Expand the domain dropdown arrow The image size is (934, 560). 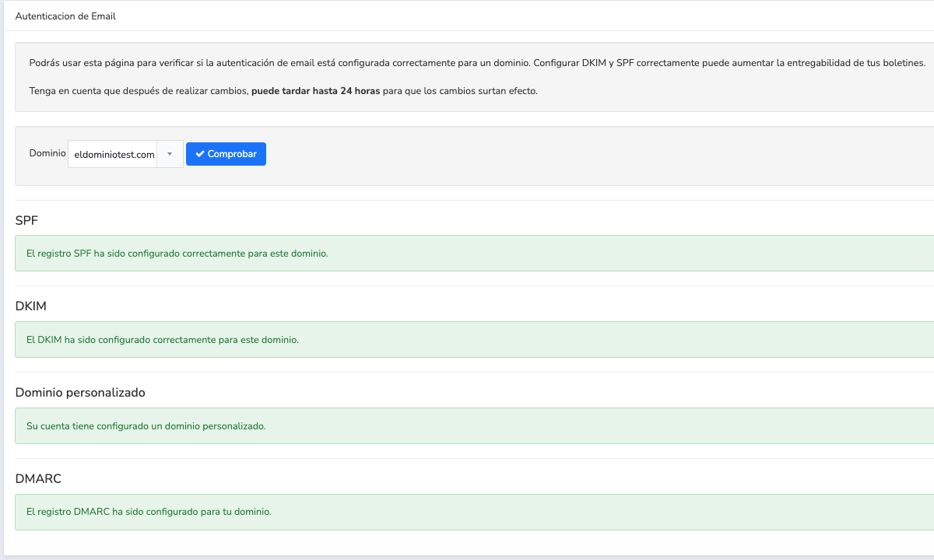coord(170,154)
